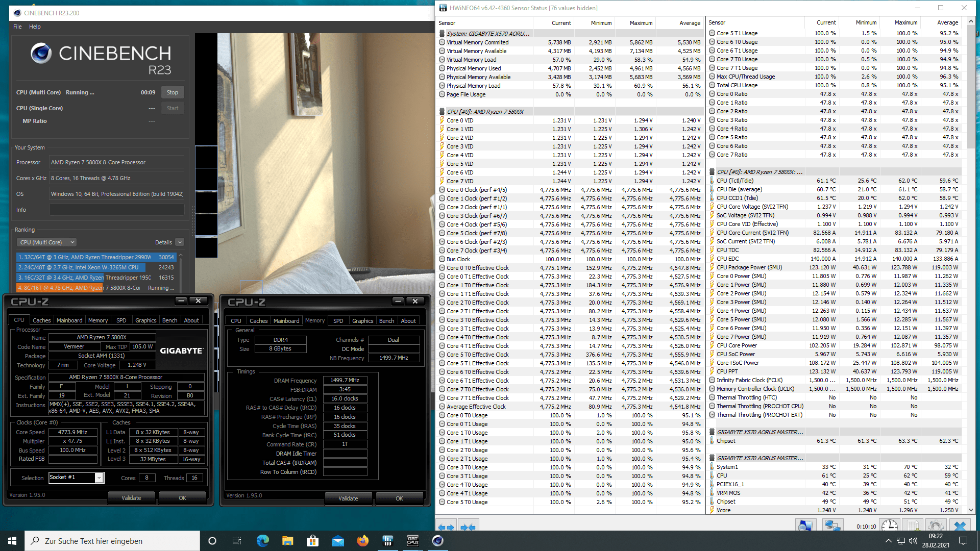Select the Average Effective Clock sensor row
This screenshot has width=980, height=551.
[570, 407]
